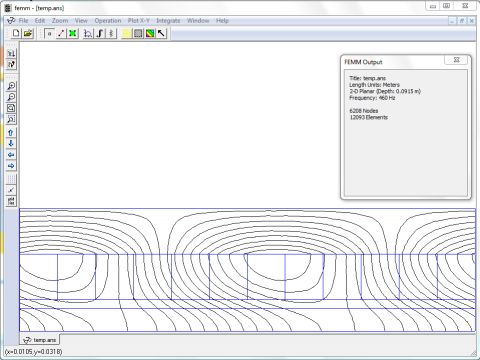The height and width of the screenshot is (360, 480).
Task: Open the Plot X-Y menu
Action: click(x=139, y=21)
